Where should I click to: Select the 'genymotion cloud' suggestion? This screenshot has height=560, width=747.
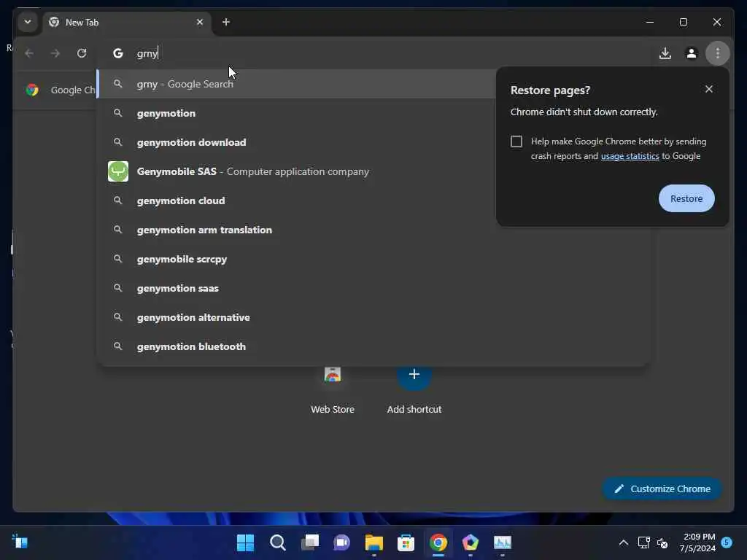pos(297,201)
